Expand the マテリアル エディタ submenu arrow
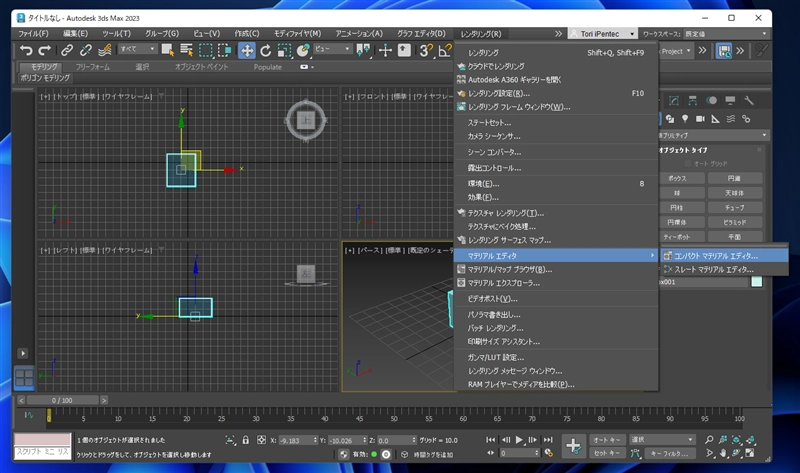 tap(652, 256)
